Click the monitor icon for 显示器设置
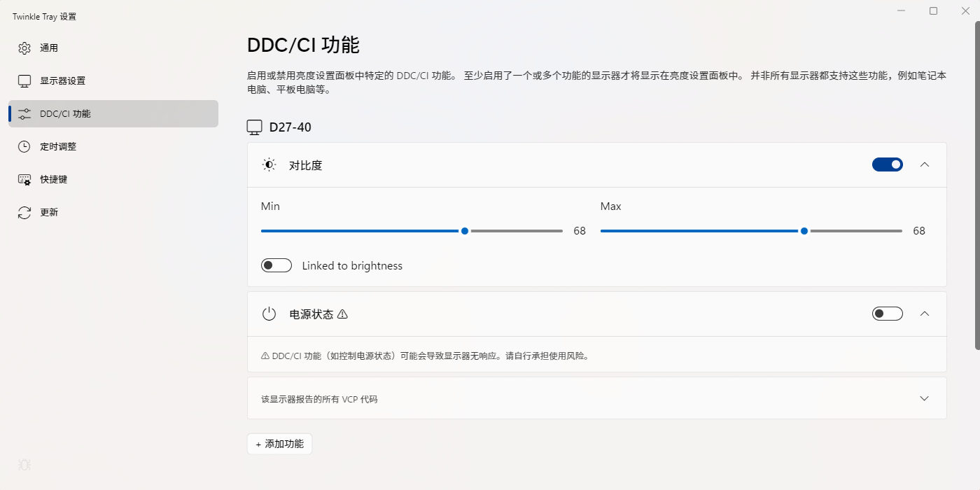This screenshot has width=980, height=490. (x=24, y=81)
